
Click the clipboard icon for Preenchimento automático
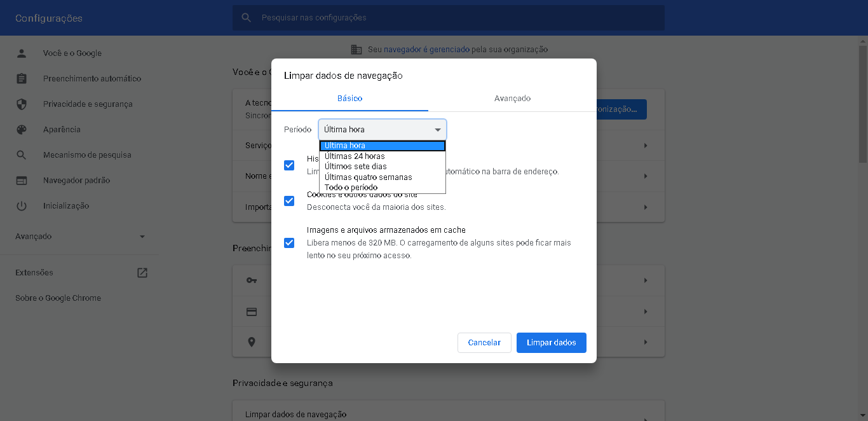(22, 79)
